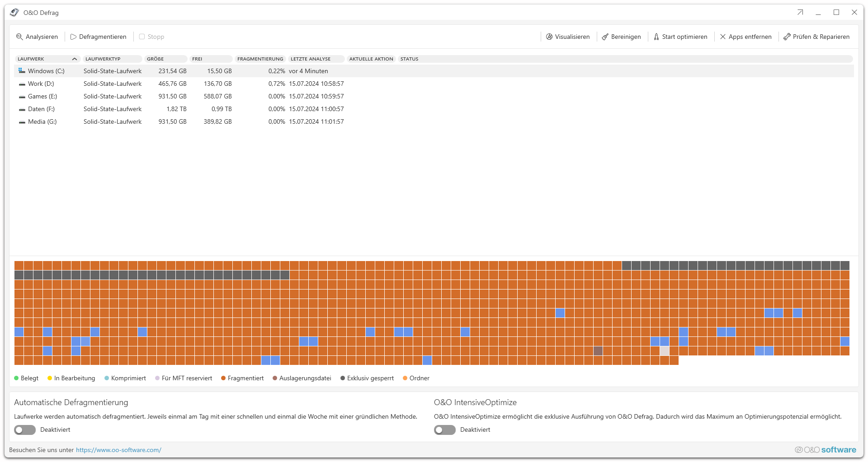This screenshot has height=462, width=868.
Task: Sort by Laufwerkstyp column header
Action: point(112,59)
